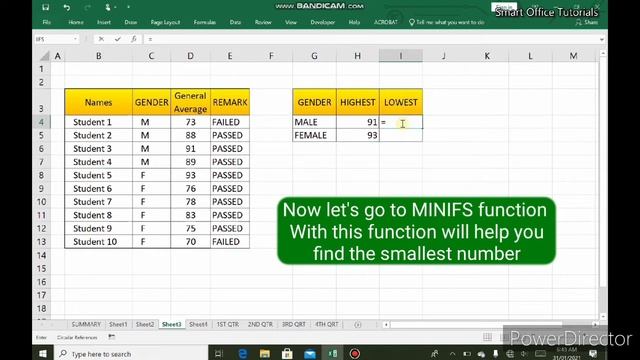Click the vertical scrollbar down arrow

pyautogui.click(x=603, y=316)
